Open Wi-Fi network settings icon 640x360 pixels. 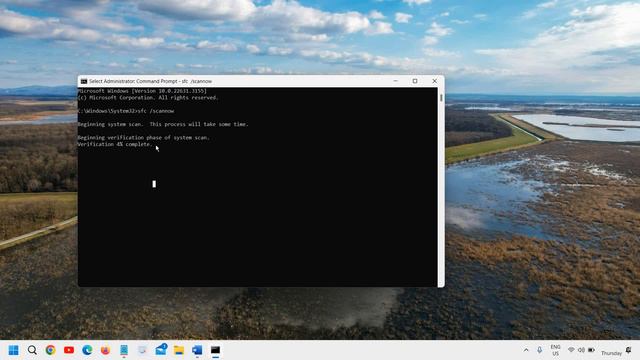click(571, 350)
